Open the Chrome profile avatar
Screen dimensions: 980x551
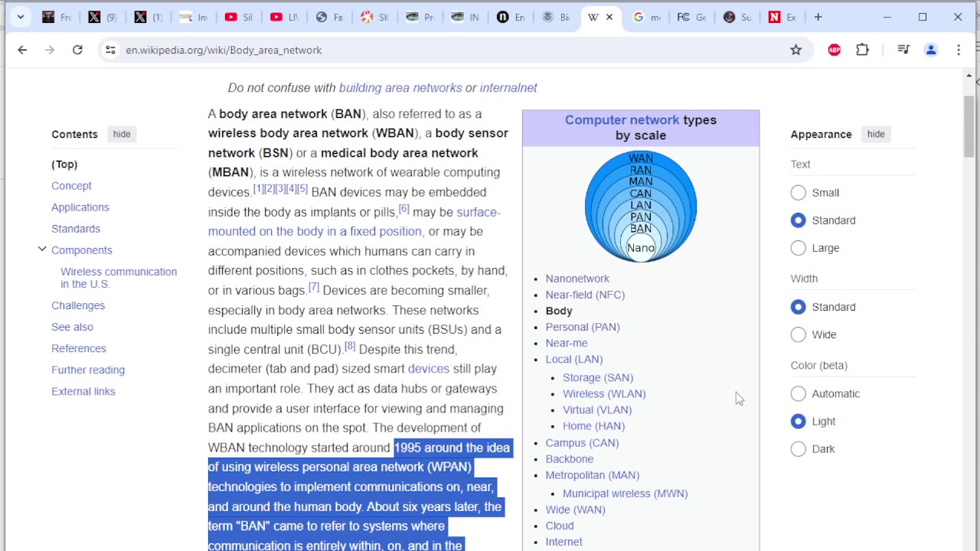(931, 50)
